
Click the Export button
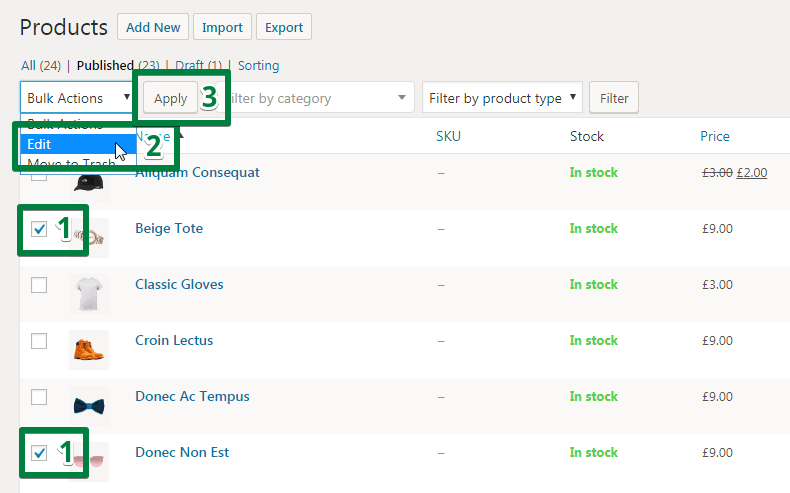284,27
